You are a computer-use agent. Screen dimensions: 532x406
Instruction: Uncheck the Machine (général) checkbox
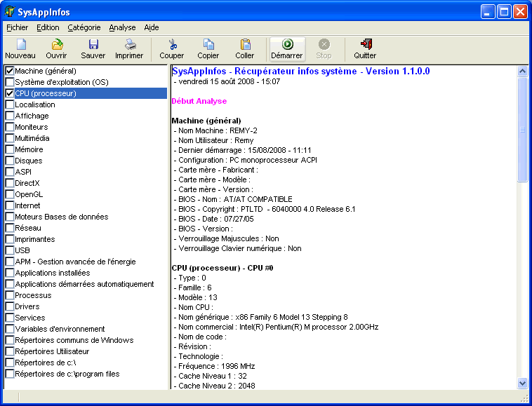point(10,71)
